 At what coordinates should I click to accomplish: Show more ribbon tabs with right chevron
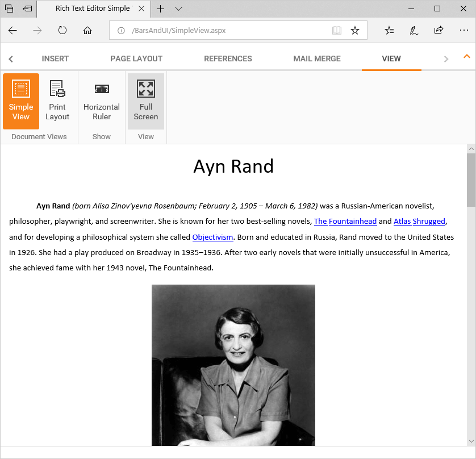[x=446, y=59]
